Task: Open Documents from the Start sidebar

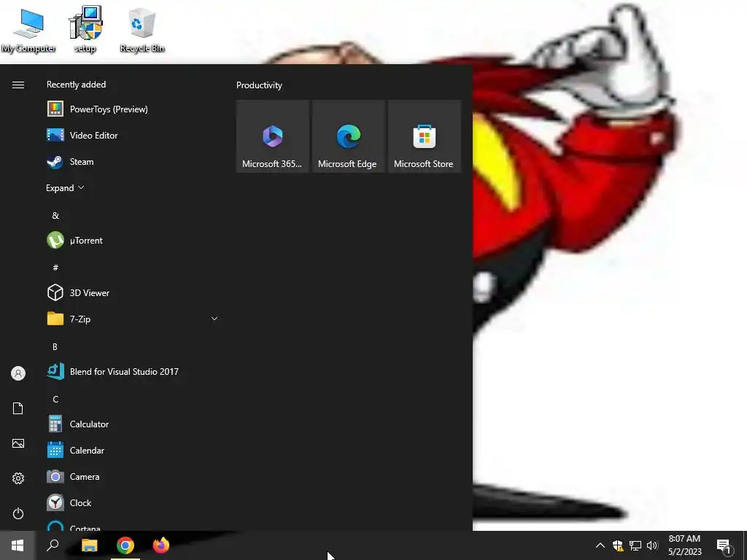Action: [18, 408]
